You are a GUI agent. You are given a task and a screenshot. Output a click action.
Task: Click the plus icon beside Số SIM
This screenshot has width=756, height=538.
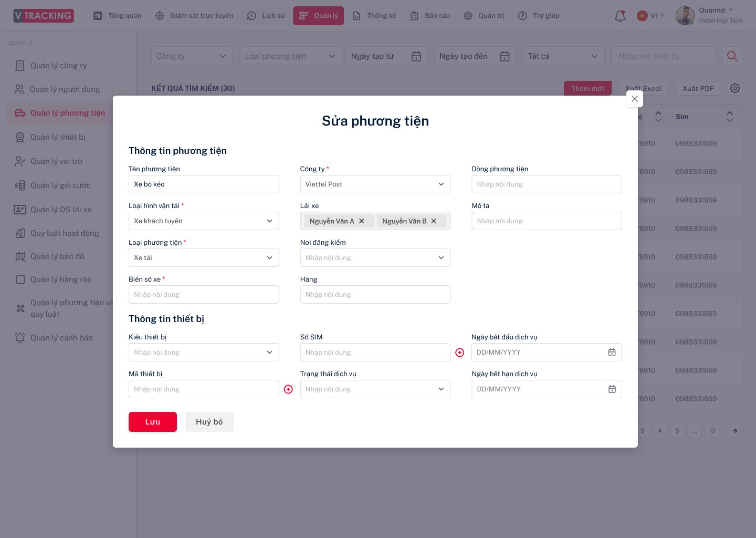(x=460, y=353)
